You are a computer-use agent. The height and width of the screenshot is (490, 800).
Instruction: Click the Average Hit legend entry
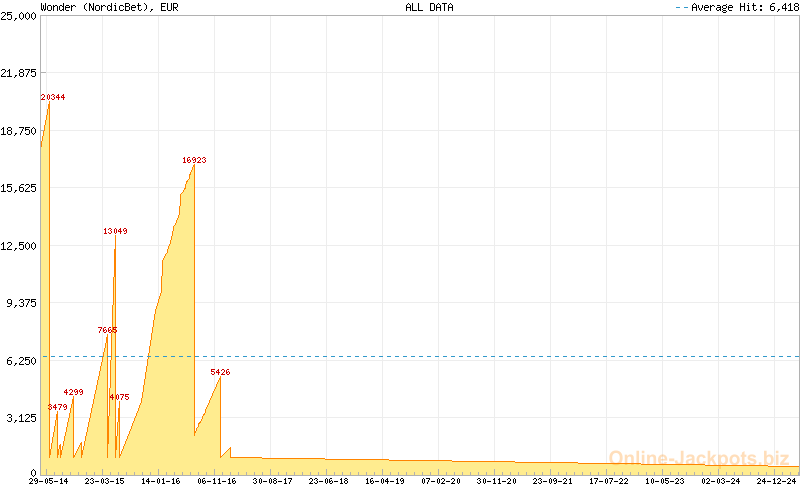point(736,7)
